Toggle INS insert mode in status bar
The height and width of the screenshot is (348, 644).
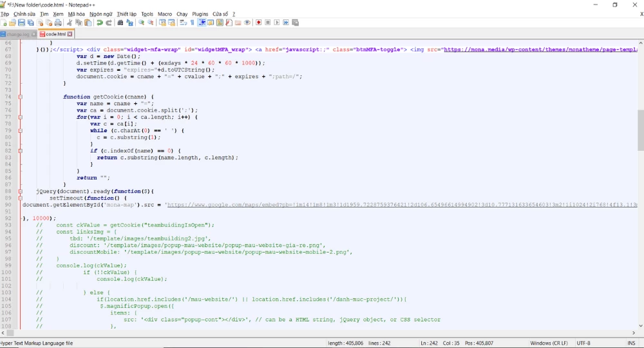pos(631,343)
